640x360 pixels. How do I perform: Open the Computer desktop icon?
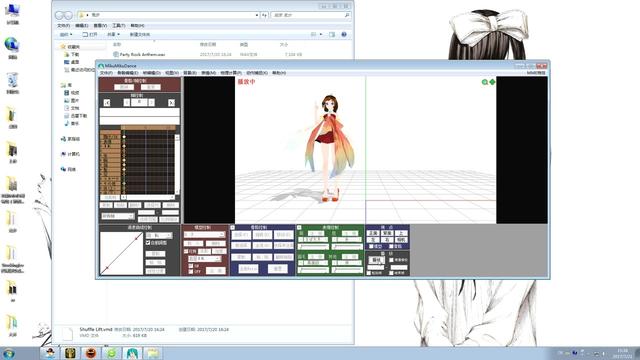[x=12, y=10]
